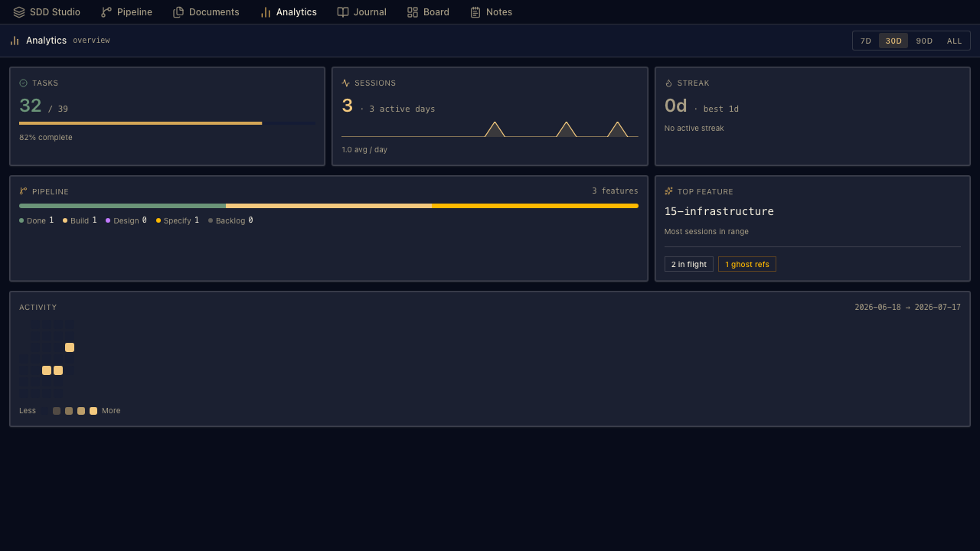Click the Board grid icon
This screenshot has width=980, height=551.
pos(413,12)
